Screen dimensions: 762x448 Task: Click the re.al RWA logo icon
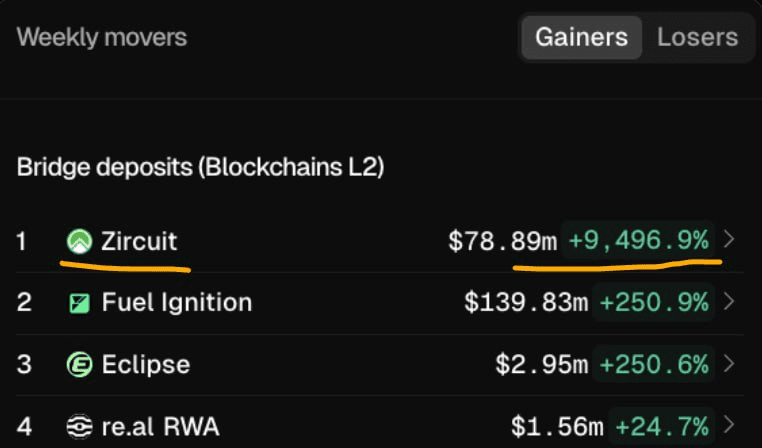(79, 428)
